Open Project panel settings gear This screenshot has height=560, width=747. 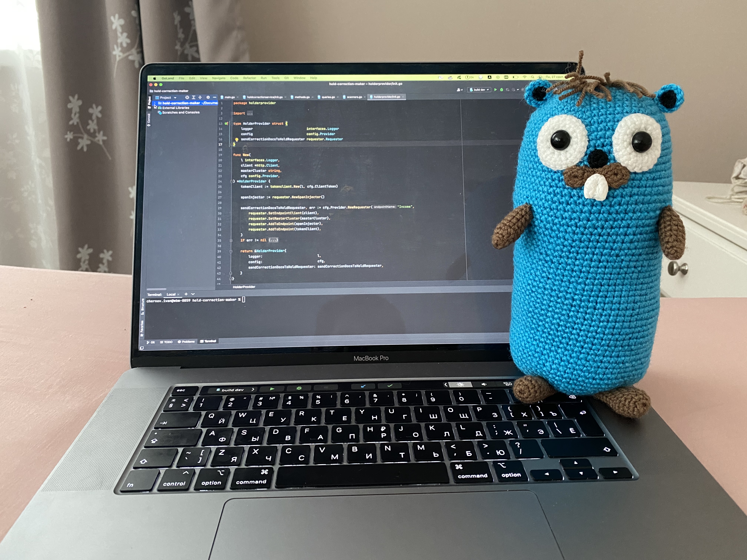[x=208, y=97]
